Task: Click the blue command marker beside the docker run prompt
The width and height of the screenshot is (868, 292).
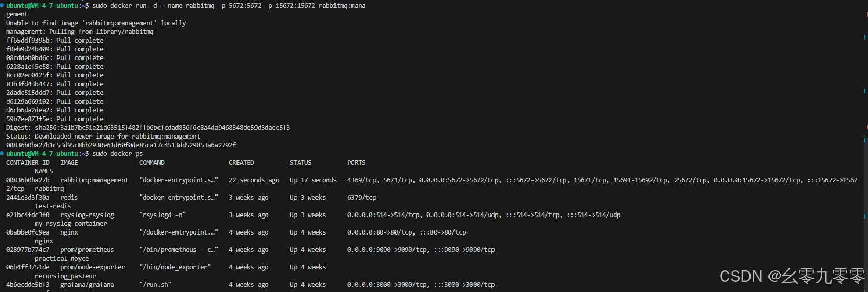Action: [x=2, y=6]
